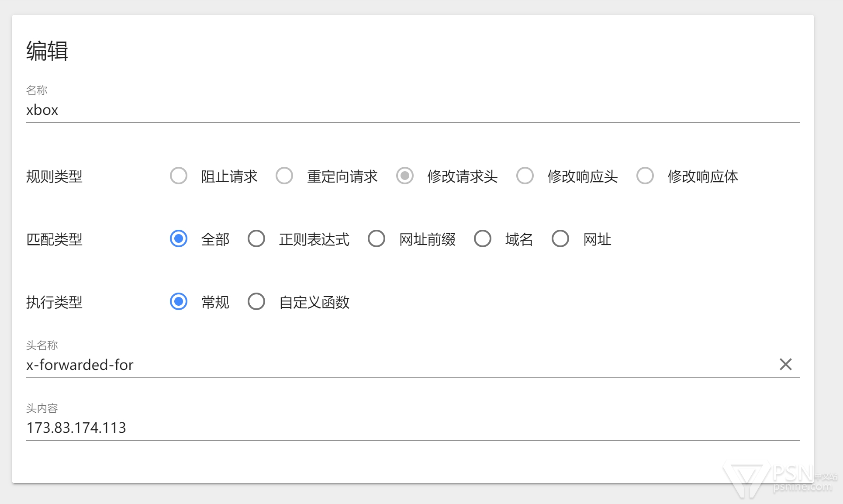This screenshot has height=504, width=843.
Task: Click the 自定义函数 label text
Action: [x=314, y=302]
